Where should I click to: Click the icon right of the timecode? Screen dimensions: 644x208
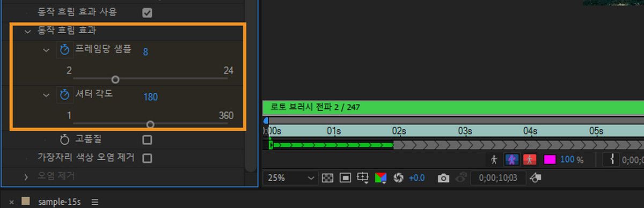click(535, 177)
